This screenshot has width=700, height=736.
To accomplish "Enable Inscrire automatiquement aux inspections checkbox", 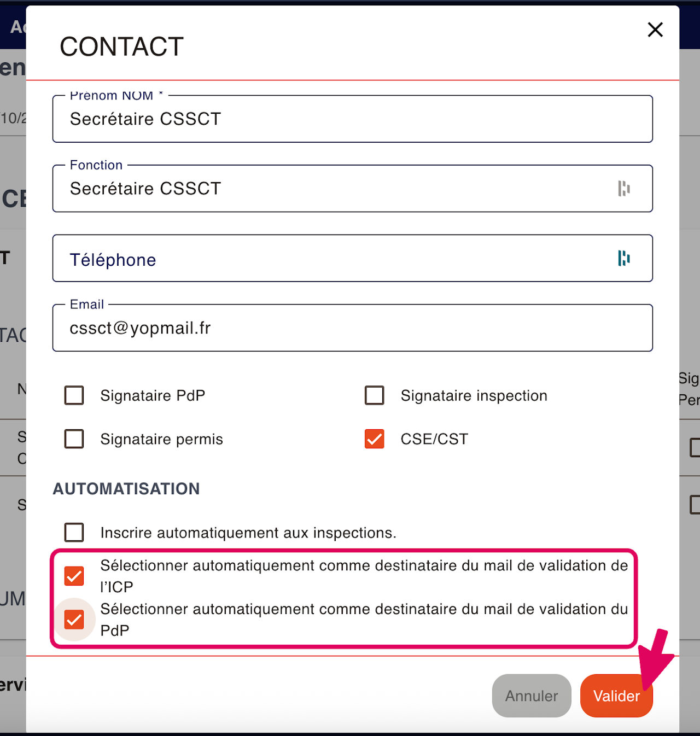I will [x=74, y=533].
